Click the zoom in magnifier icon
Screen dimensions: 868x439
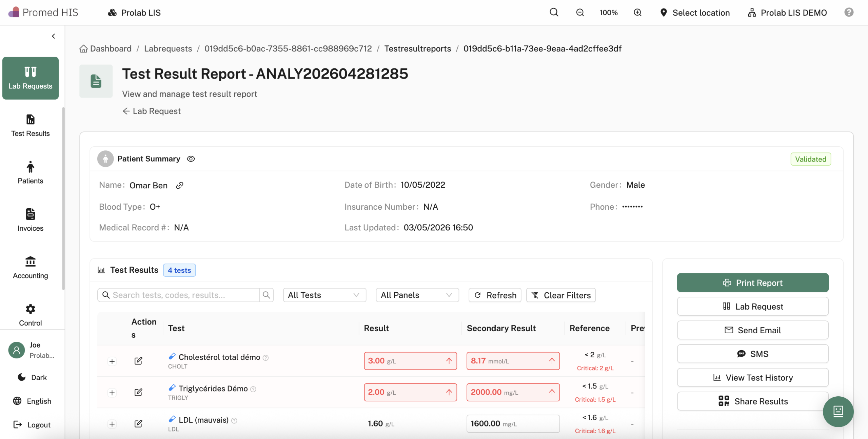point(637,13)
